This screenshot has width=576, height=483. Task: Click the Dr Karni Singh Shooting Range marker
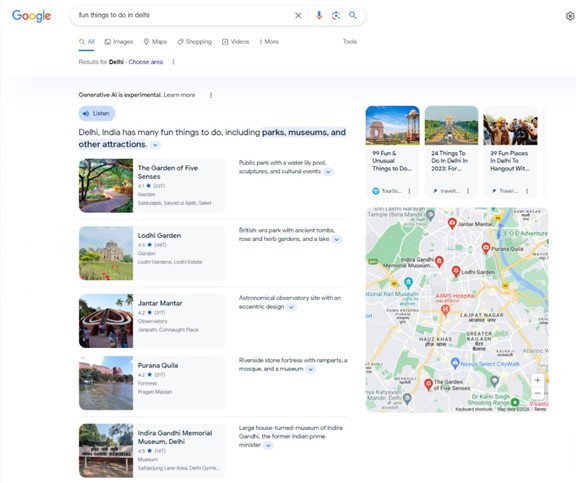click(515, 402)
